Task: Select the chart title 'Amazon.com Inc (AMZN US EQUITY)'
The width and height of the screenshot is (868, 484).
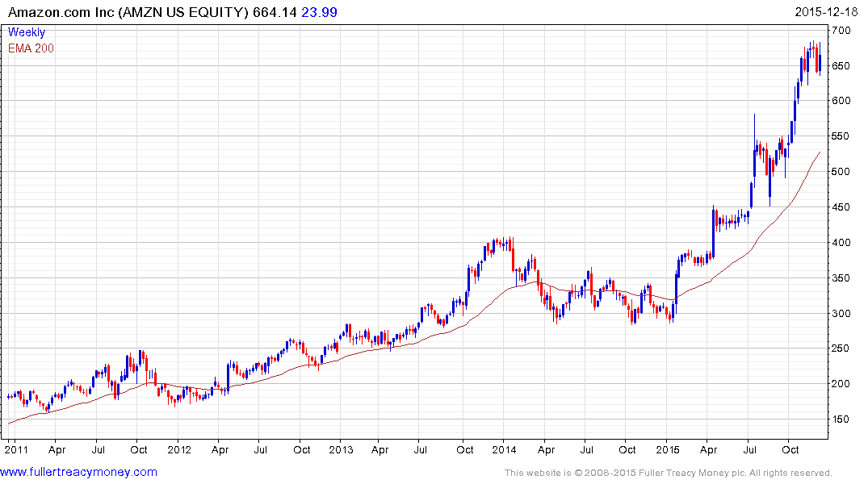Action: 128,12
